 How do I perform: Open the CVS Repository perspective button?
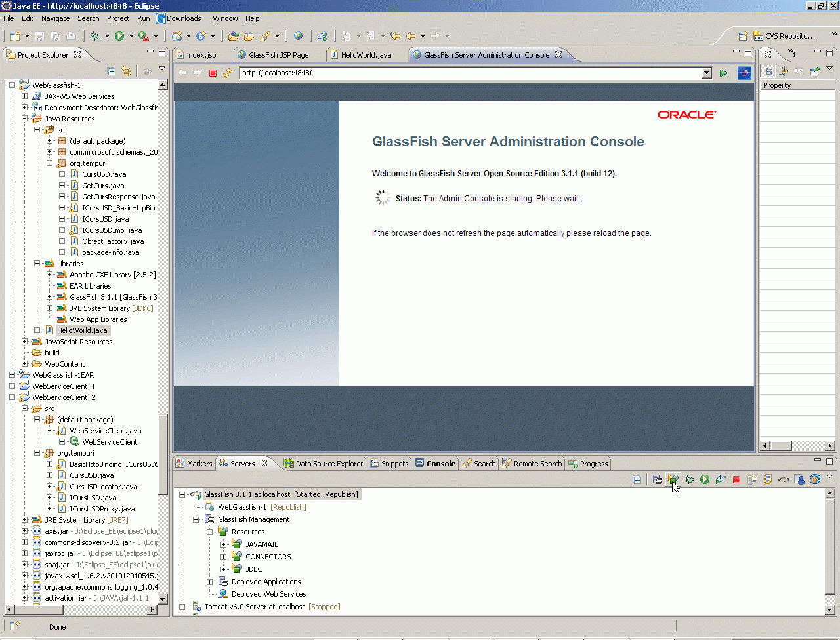point(785,36)
